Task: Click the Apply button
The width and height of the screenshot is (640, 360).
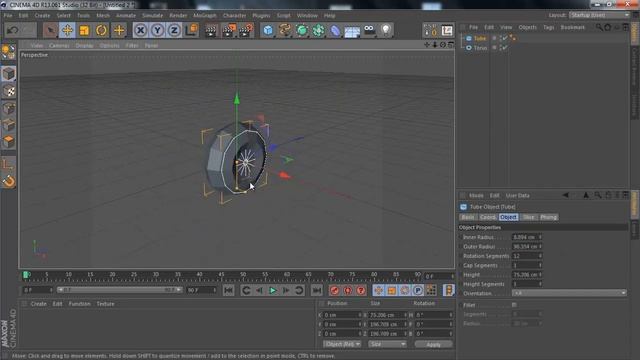Action: [433, 344]
